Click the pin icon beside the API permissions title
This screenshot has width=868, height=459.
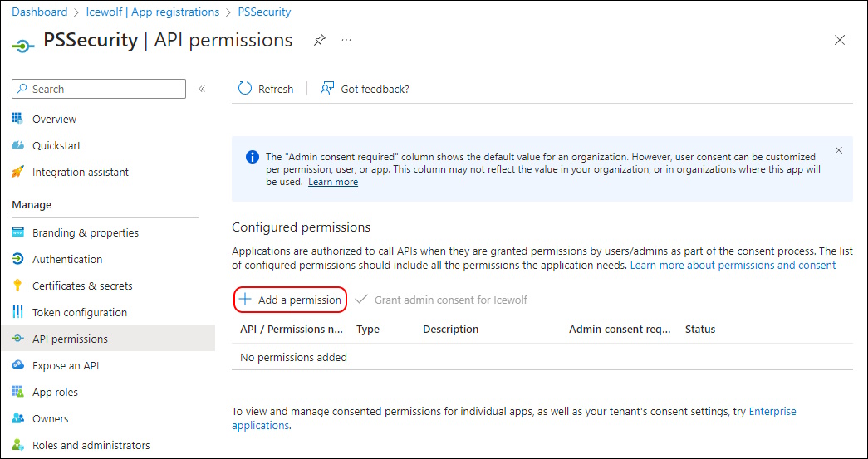[x=320, y=41]
